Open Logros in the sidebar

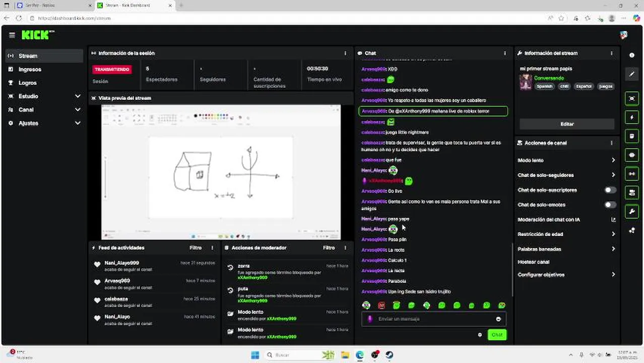pos(44,83)
